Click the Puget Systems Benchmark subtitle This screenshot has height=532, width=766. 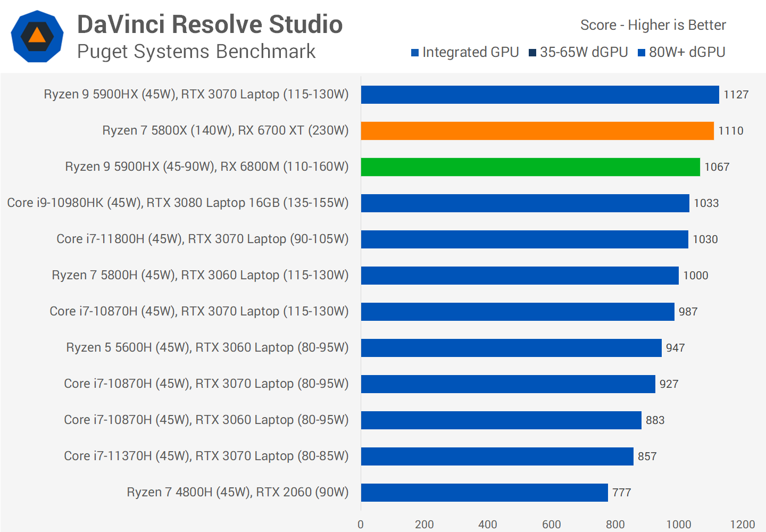pos(196,52)
